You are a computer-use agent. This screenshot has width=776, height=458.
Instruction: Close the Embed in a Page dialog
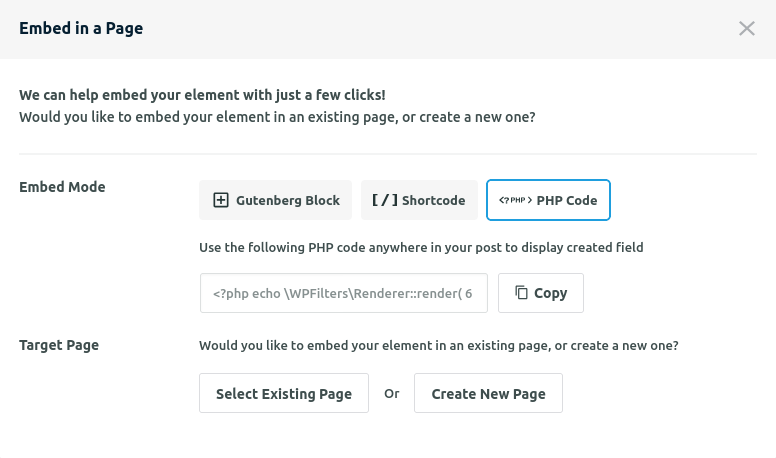[746, 28]
